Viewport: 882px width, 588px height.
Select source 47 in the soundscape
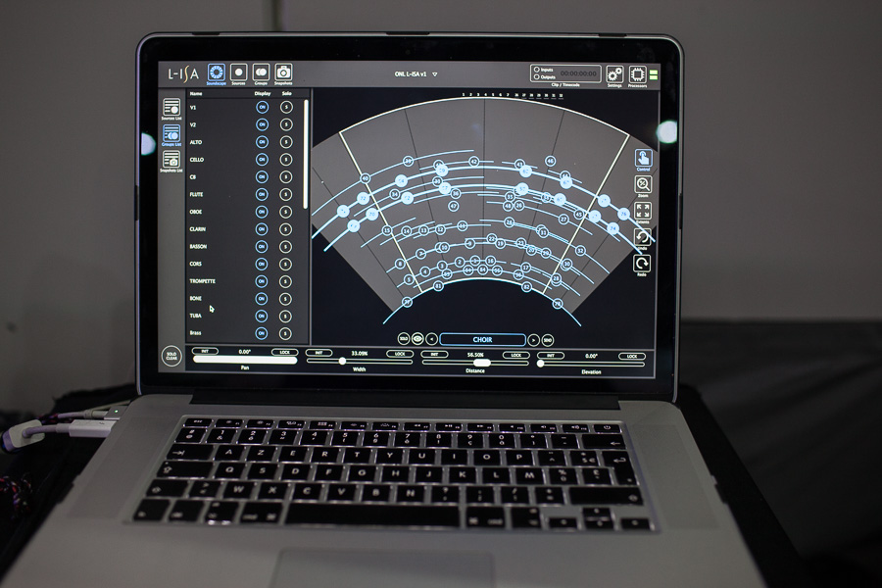tap(453, 206)
